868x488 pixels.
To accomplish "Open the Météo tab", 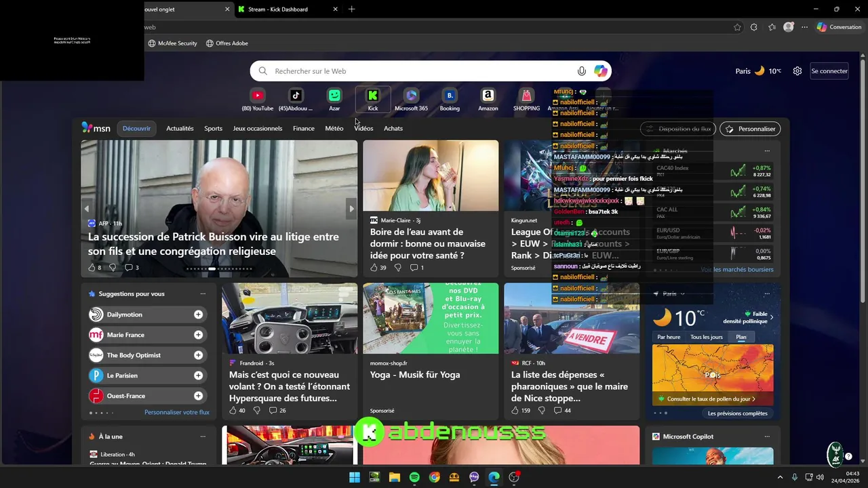I will (x=334, y=128).
